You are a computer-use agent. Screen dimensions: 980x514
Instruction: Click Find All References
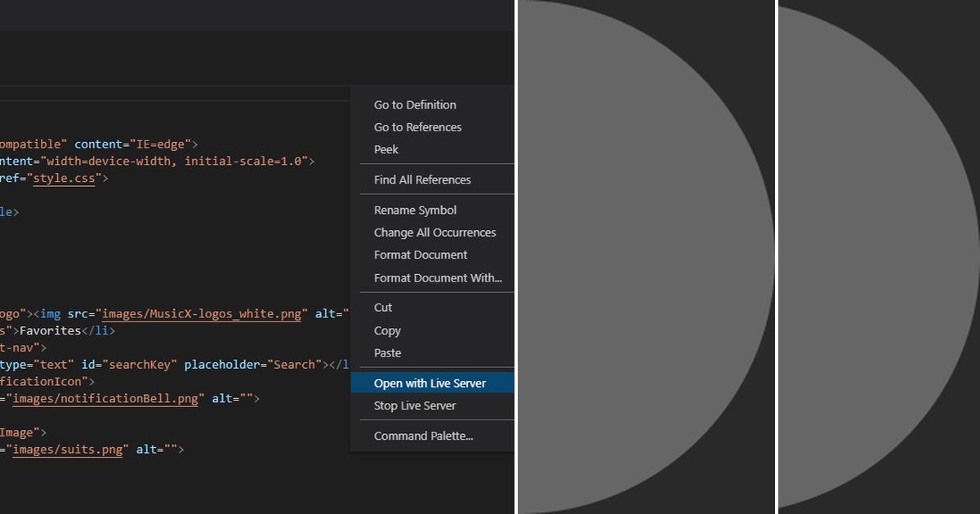pyautogui.click(x=422, y=179)
